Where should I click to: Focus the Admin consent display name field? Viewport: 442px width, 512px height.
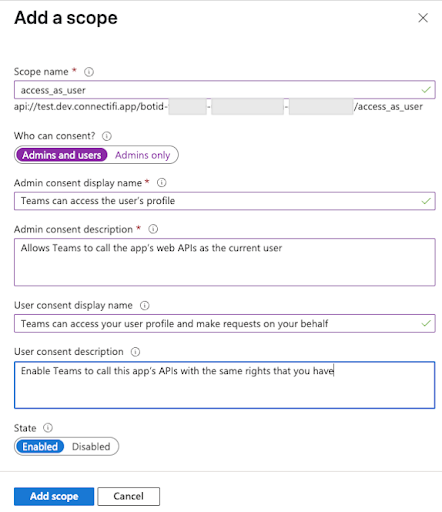pos(225,201)
